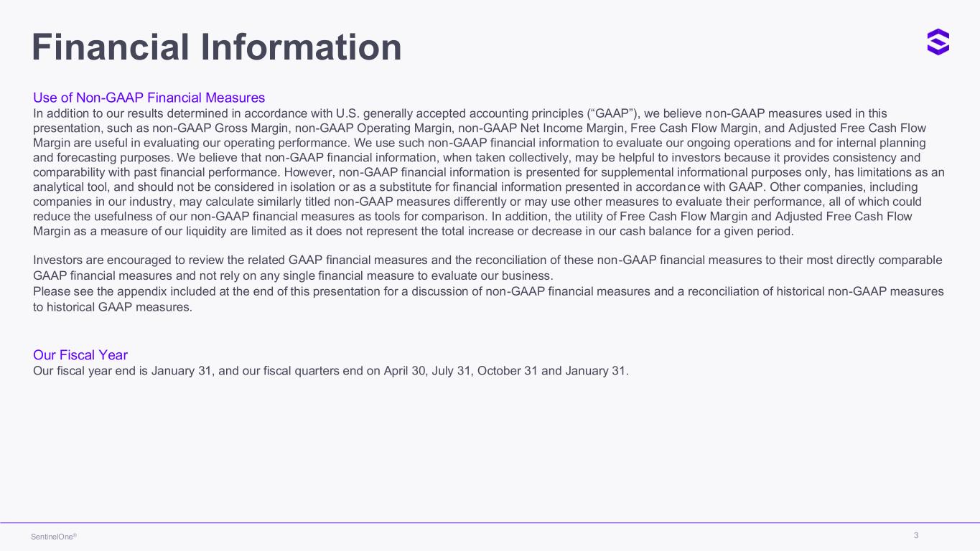Click the Use of Non-GAAP Financial Measures heading
The width and height of the screenshot is (980, 551).
149,98
